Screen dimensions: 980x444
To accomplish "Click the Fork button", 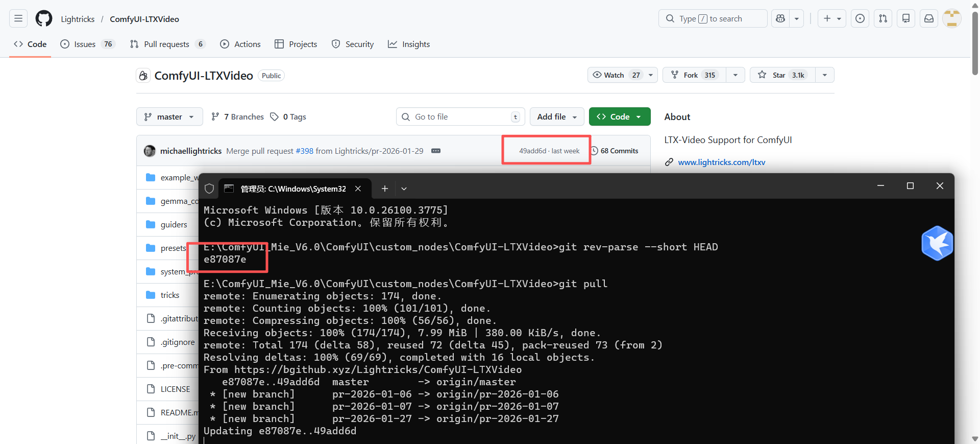I will click(x=694, y=75).
